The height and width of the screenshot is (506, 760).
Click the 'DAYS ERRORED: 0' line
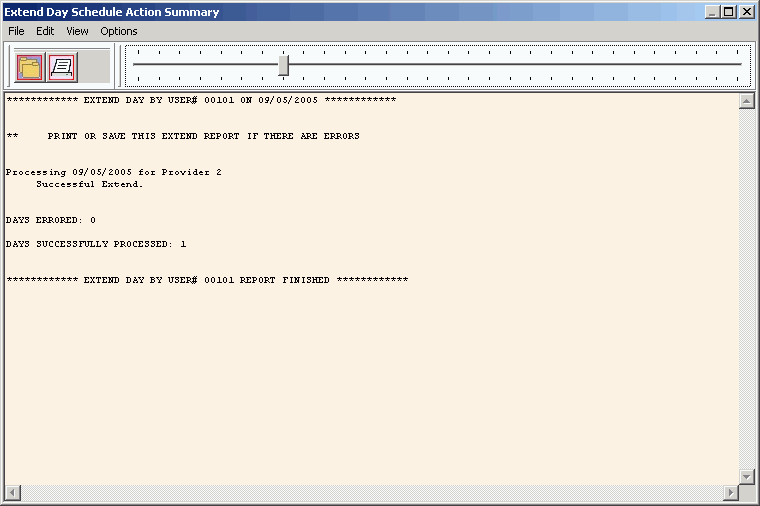coord(51,220)
